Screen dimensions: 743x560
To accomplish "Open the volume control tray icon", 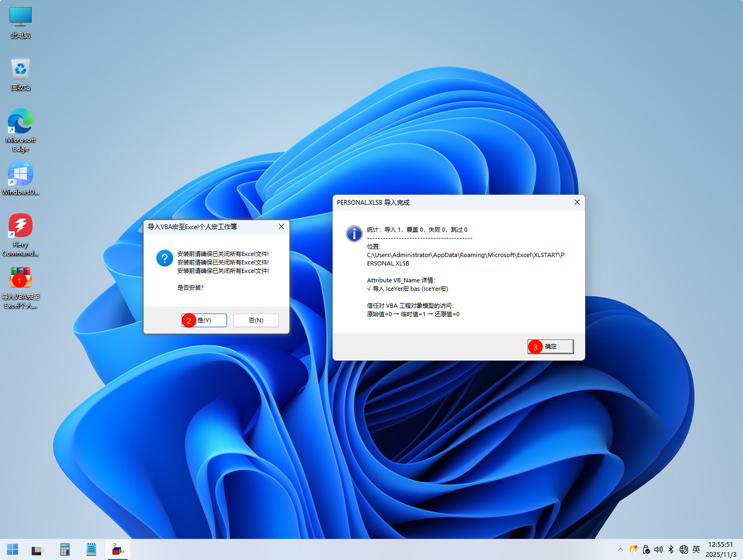I will click(659, 549).
